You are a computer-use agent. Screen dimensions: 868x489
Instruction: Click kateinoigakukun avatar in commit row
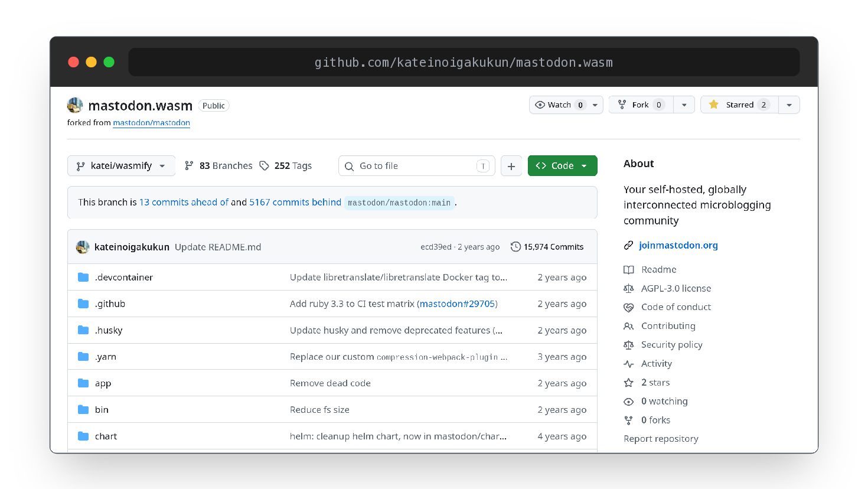pos(83,247)
